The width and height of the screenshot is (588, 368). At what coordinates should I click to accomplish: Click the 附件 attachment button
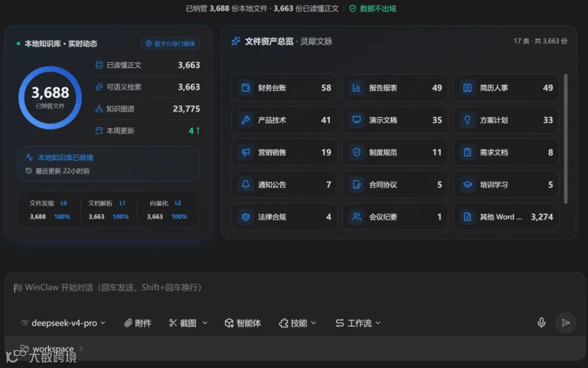click(x=138, y=323)
